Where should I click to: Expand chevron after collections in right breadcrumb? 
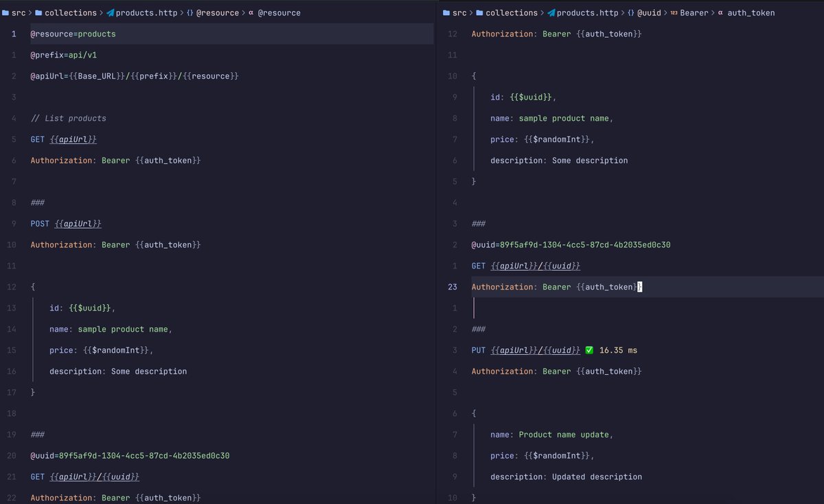click(x=542, y=12)
